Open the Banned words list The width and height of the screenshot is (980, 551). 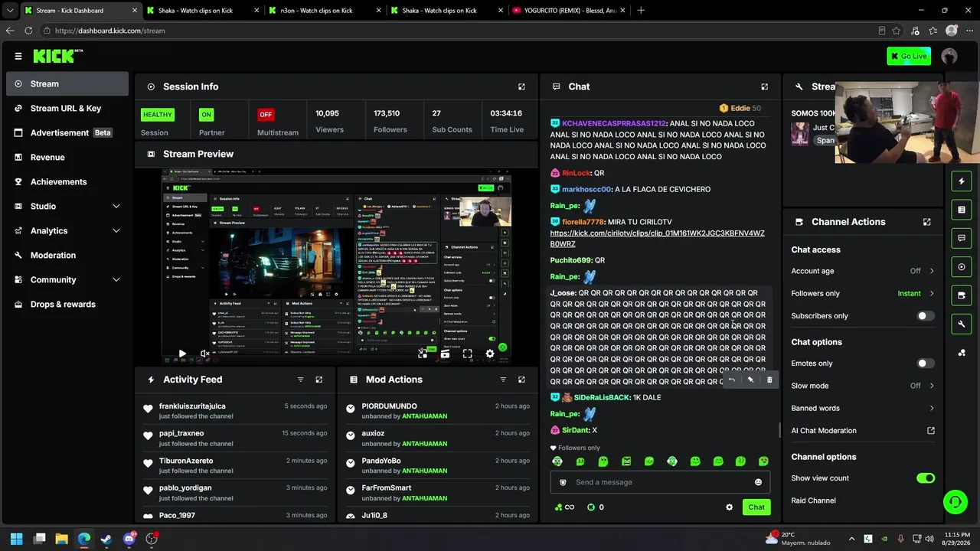(863, 409)
